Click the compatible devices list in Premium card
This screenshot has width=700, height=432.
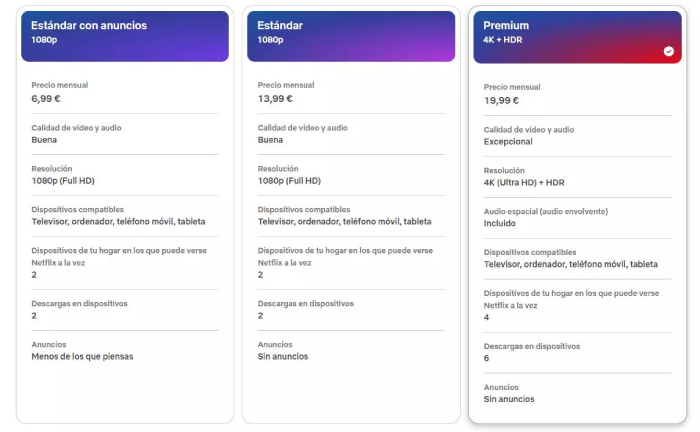click(x=570, y=265)
